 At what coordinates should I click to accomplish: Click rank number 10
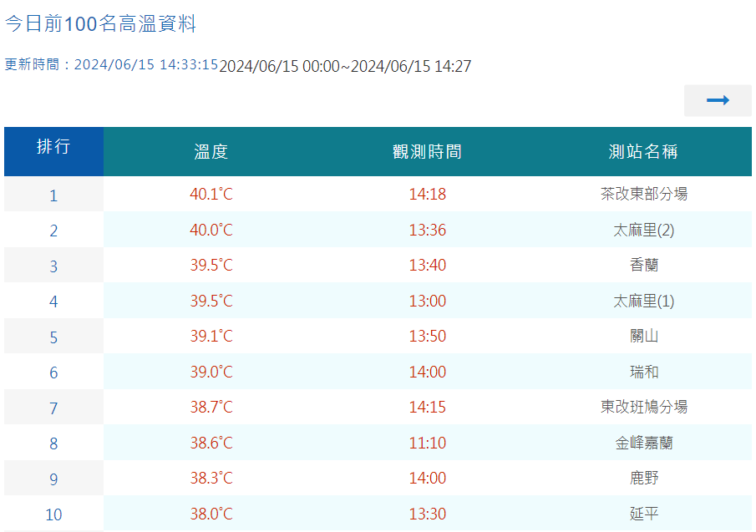tap(53, 514)
